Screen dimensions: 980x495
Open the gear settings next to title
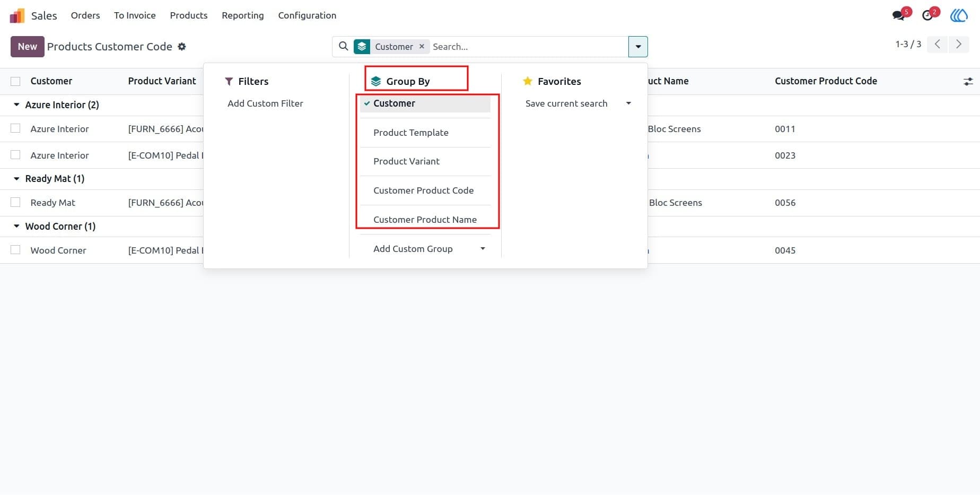click(182, 47)
